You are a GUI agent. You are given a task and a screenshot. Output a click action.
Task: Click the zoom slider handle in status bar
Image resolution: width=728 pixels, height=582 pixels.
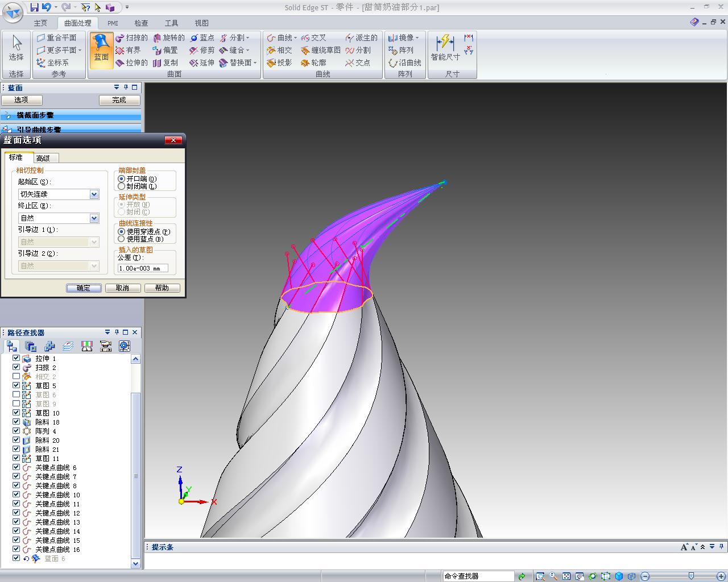[x=690, y=576]
